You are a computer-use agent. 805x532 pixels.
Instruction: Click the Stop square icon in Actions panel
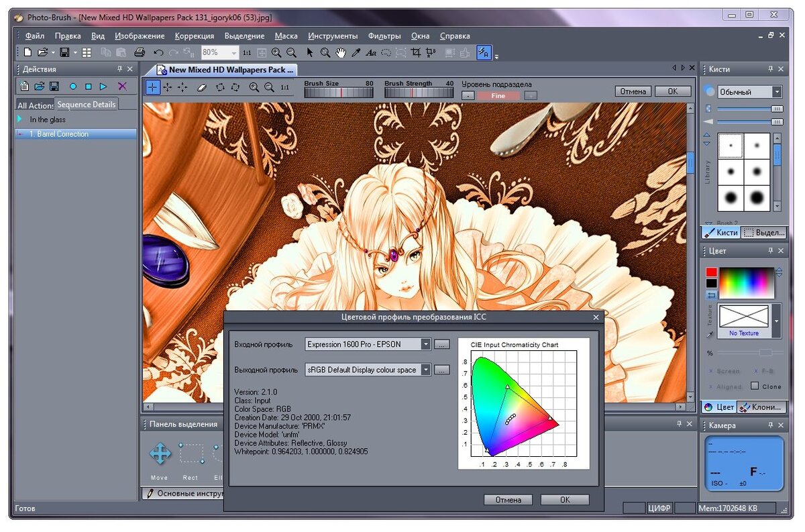[x=88, y=87]
